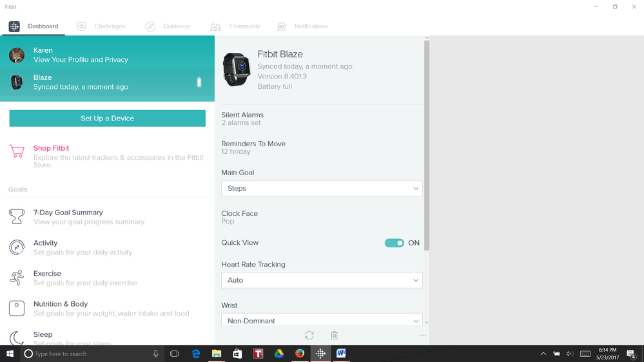Click the shopping cart icon

(x=17, y=151)
